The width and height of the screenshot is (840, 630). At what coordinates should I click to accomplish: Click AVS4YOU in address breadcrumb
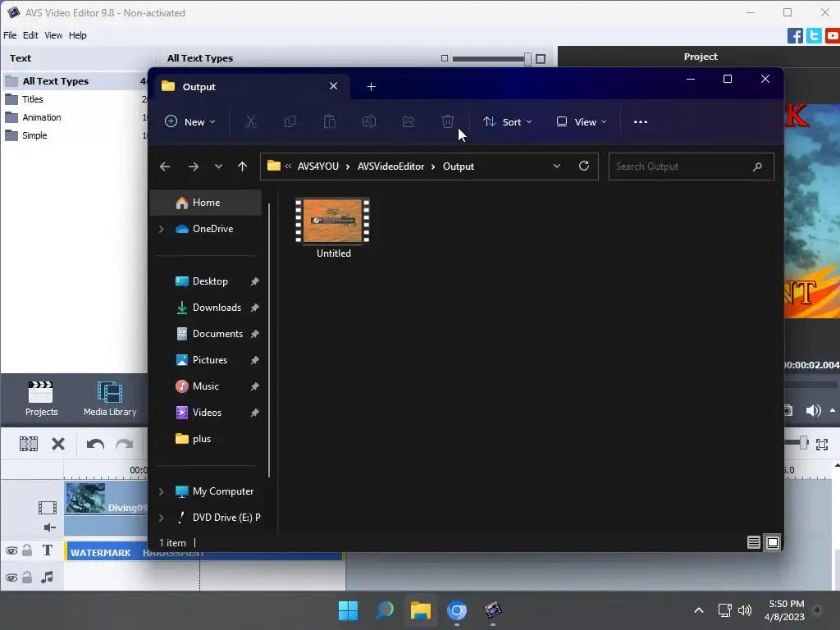(318, 167)
